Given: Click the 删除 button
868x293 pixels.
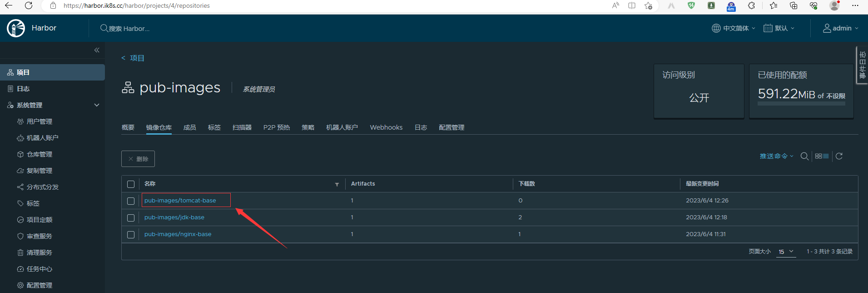Looking at the screenshot, I should (138, 159).
